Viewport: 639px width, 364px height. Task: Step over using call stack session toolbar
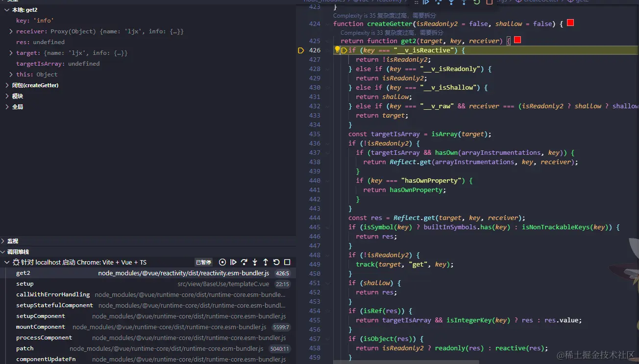point(244,262)
